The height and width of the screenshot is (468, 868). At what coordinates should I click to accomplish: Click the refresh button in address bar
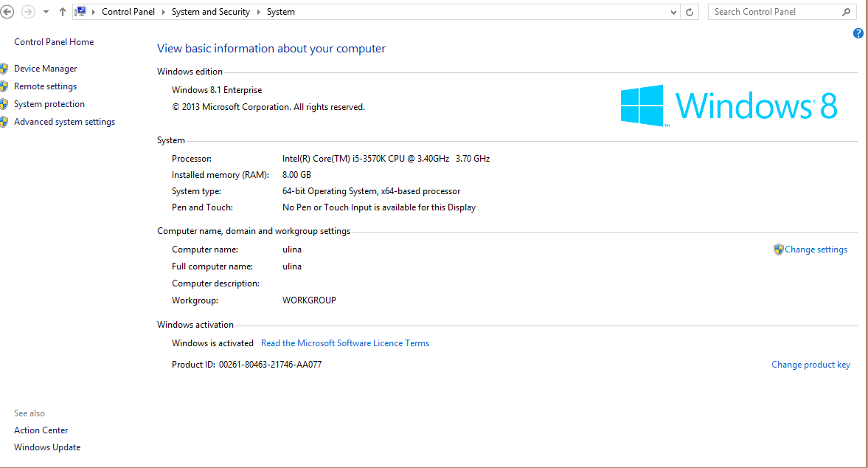click(690, 12)
